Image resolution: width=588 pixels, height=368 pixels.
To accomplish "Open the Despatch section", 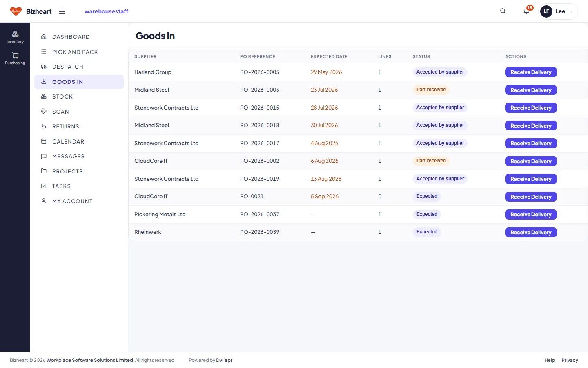I will 79,67.
